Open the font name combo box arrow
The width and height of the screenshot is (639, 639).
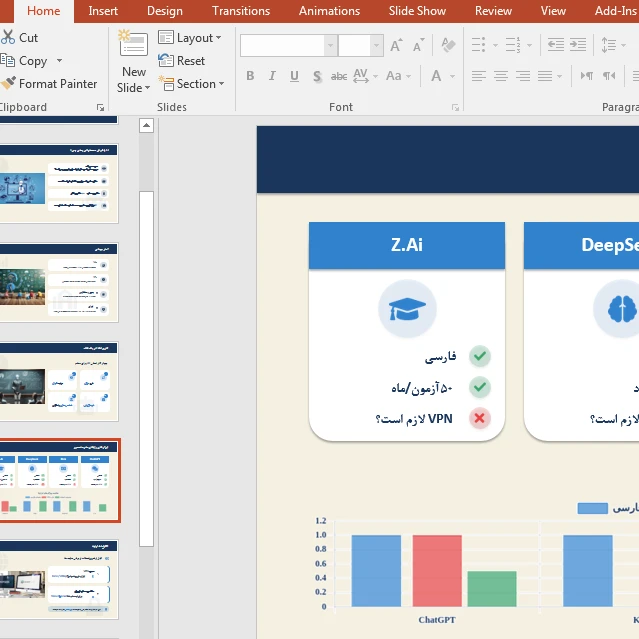pos(330,46)
